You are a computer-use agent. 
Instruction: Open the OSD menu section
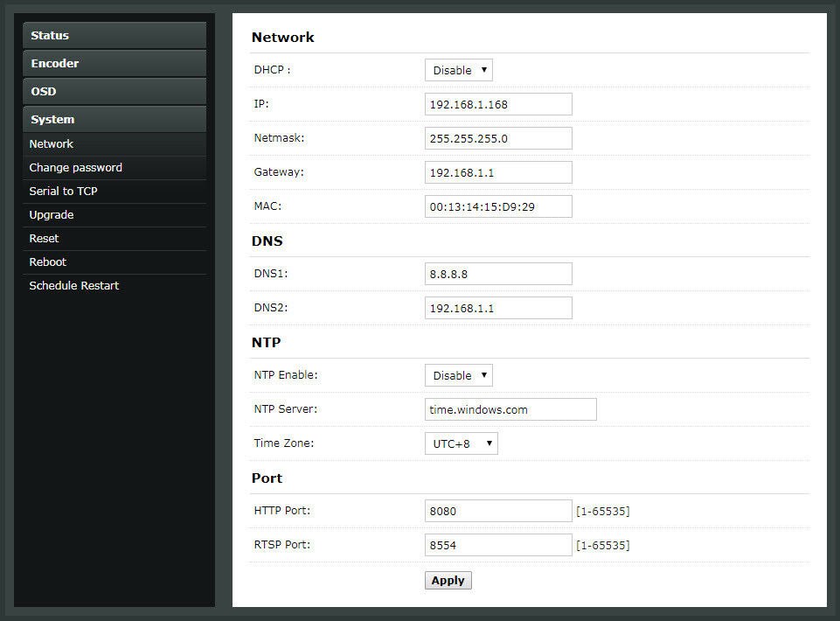[115, 91]
